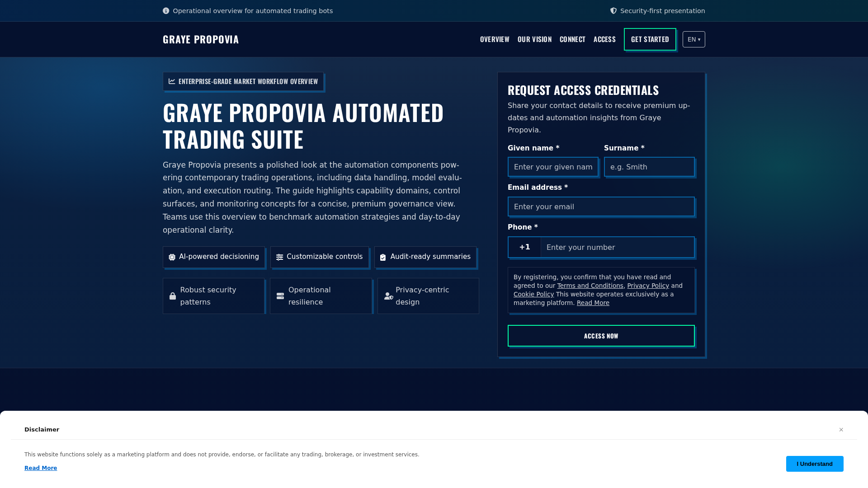The image size is (868, 488).
Task: Click the Disclaimer title text
Action: (x=42, y=430)
